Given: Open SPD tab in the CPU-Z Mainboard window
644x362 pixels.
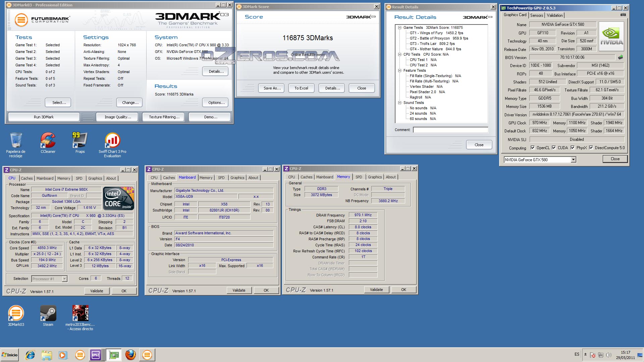Looking at the screenshot, I should pos(221,178).
